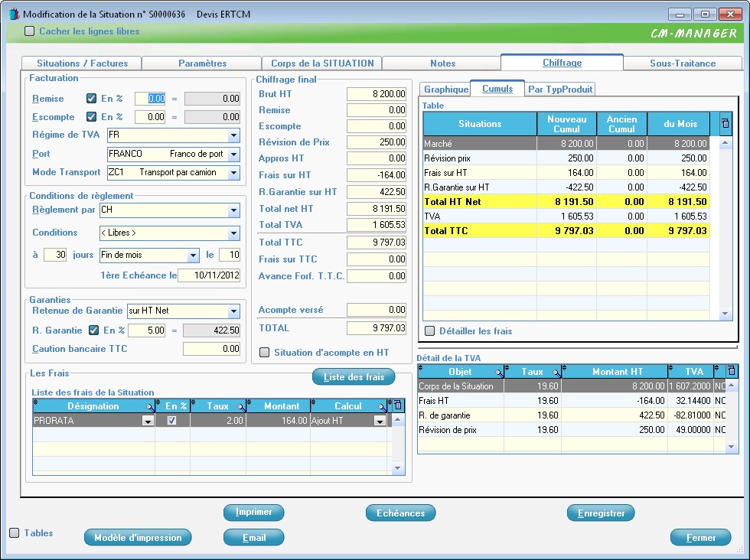Click scroll-down arrow of TVA detail table
Image resolution: width=750 pixels, height=560 pixels.
coord(731,447)
